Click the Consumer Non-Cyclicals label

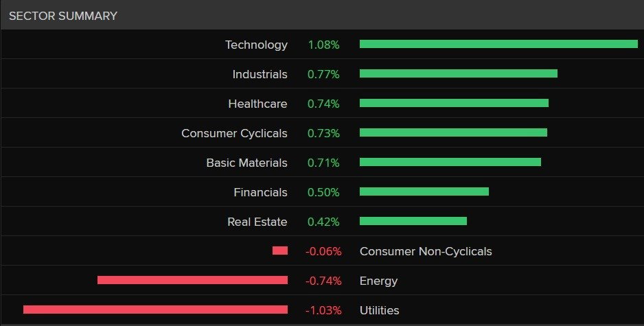pyautogui.click(x=426, y=252)
